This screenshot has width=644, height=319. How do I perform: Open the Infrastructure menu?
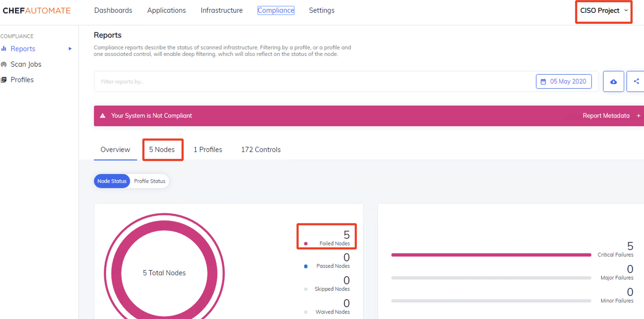point(222,11)
